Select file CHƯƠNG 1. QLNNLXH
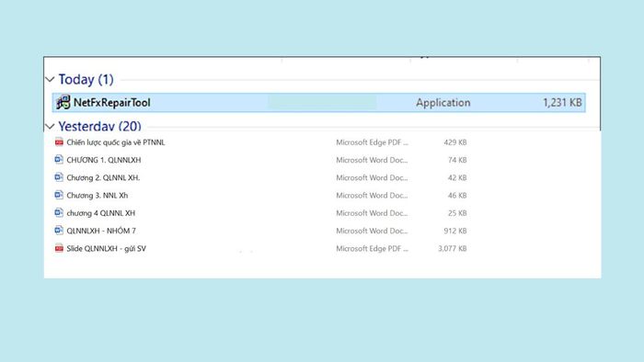The image size is (644, 362). 103,160
